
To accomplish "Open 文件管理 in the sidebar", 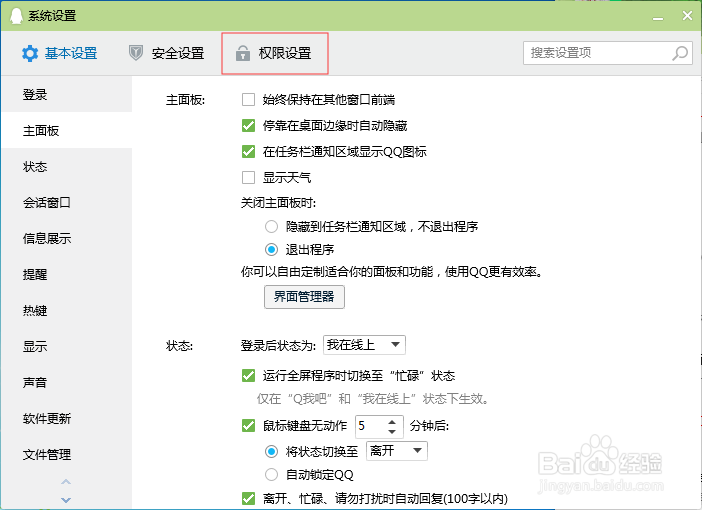I will [66, 454].
